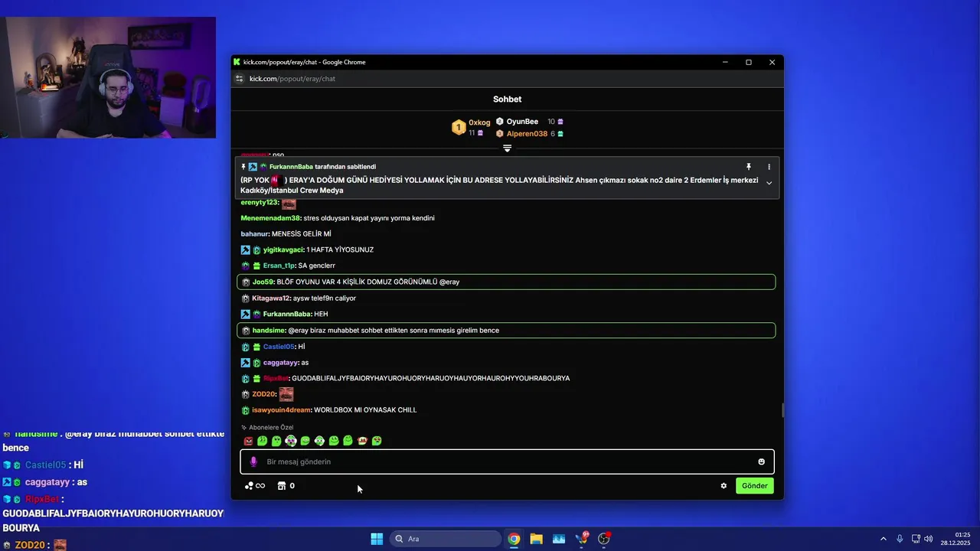Click the 'Sohbet' chat header title
Image resolution: width=980 pixels, height=551 pixels.
tap(507, 99)
